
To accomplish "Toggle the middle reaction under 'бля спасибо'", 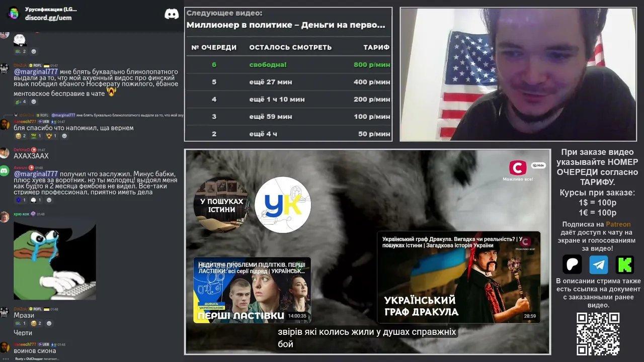I will pos(36,136).
